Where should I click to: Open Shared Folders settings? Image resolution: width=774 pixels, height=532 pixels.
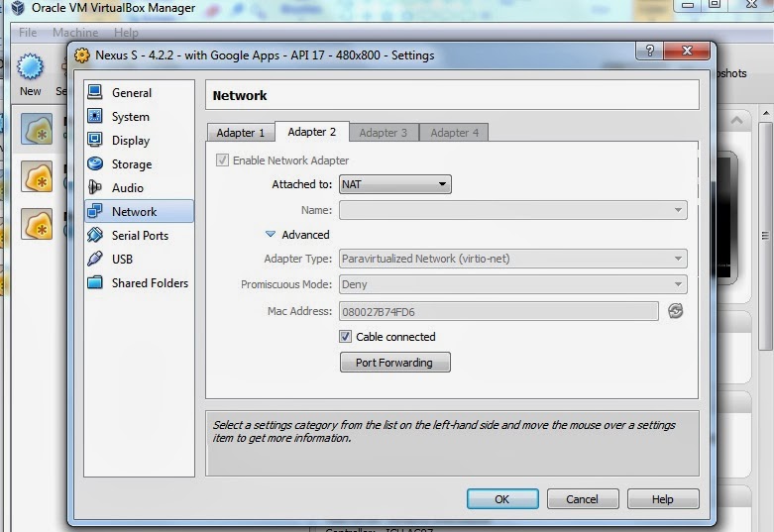coord(150,282)
